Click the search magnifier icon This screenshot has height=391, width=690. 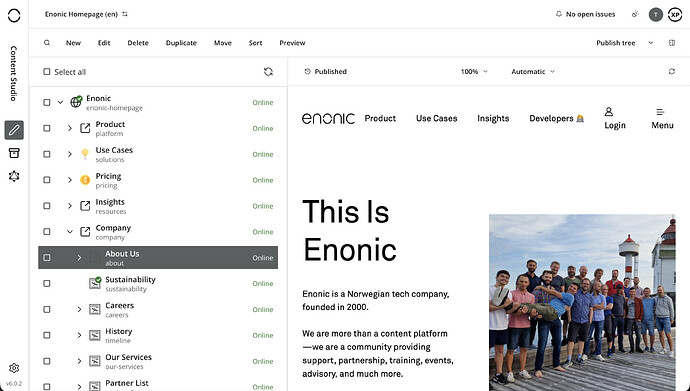(47, 43)
